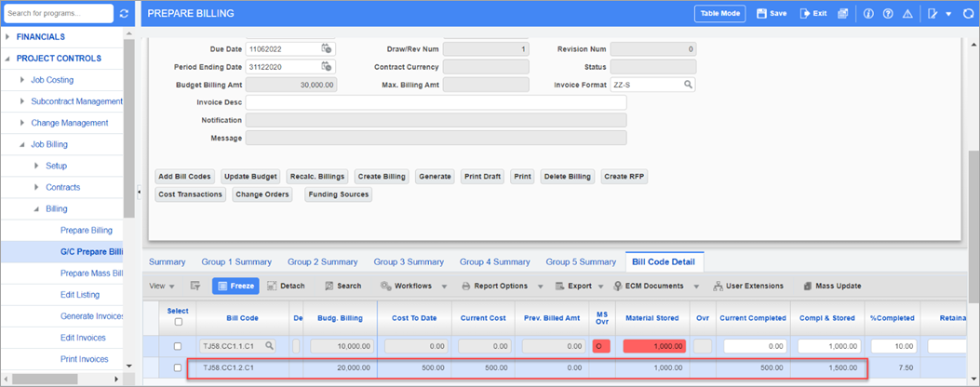
Task: Expand the Change Management tree node
Action: pyautogui.click(x=22, y=123)
